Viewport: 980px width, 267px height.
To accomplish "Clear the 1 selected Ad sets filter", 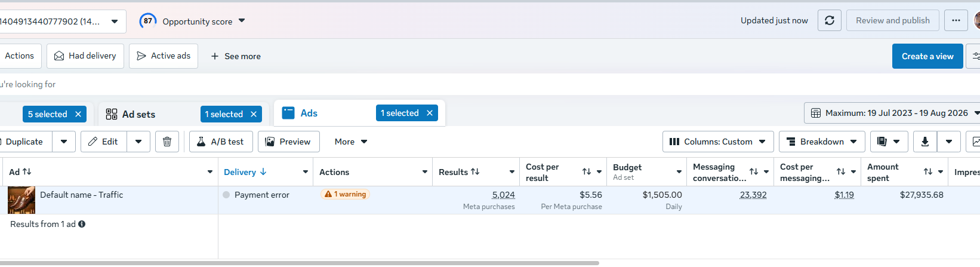I will click(254, 114).
